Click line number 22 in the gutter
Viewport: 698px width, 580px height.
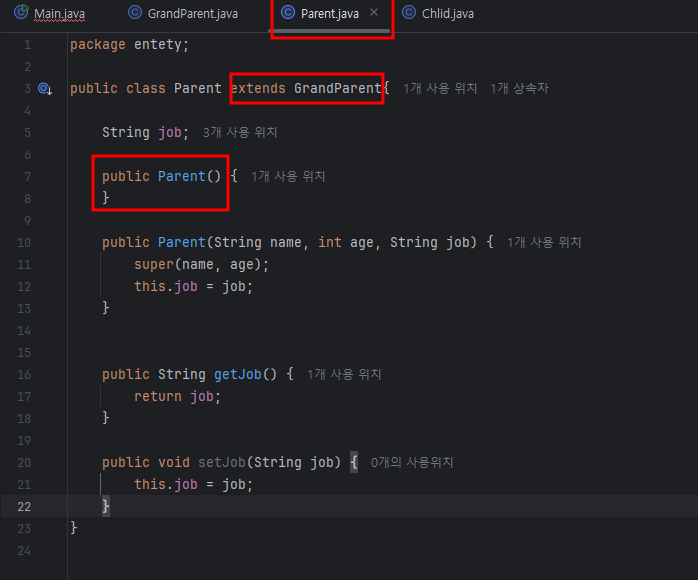point(24,507)
